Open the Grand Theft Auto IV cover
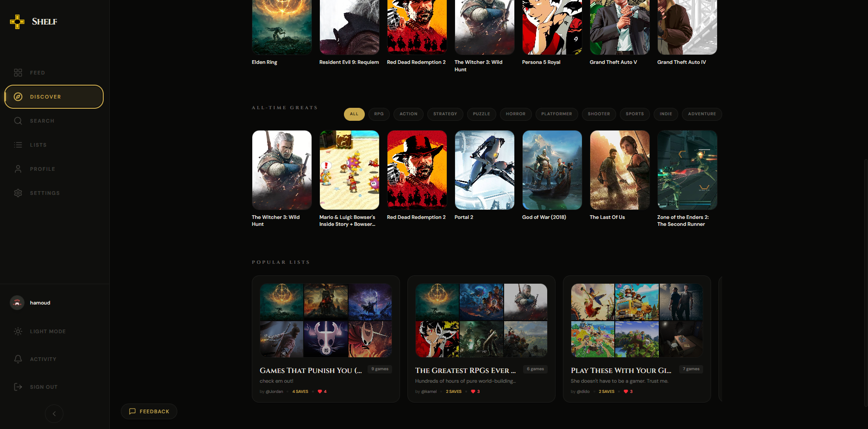The height and width of the screenshot is (429, 868). tap(687, 27)
